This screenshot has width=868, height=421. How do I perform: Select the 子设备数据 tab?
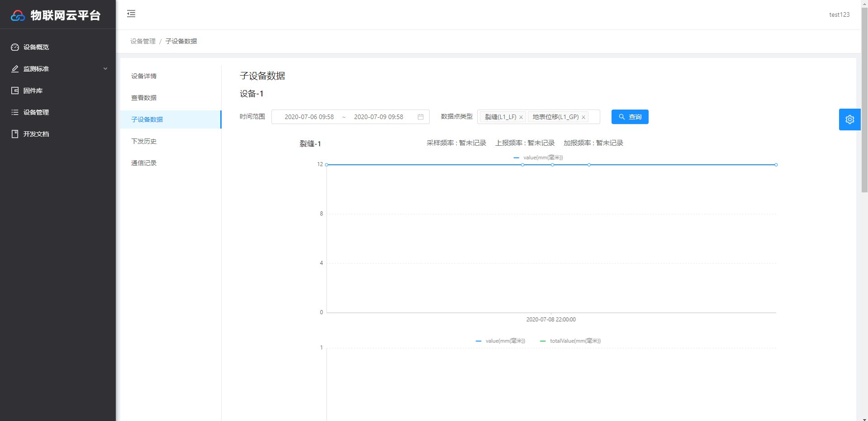tap(171, 120)
